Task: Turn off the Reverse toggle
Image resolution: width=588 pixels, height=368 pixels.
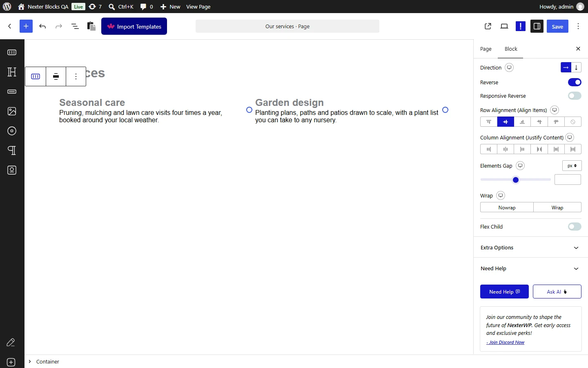Action: (575, 82)
